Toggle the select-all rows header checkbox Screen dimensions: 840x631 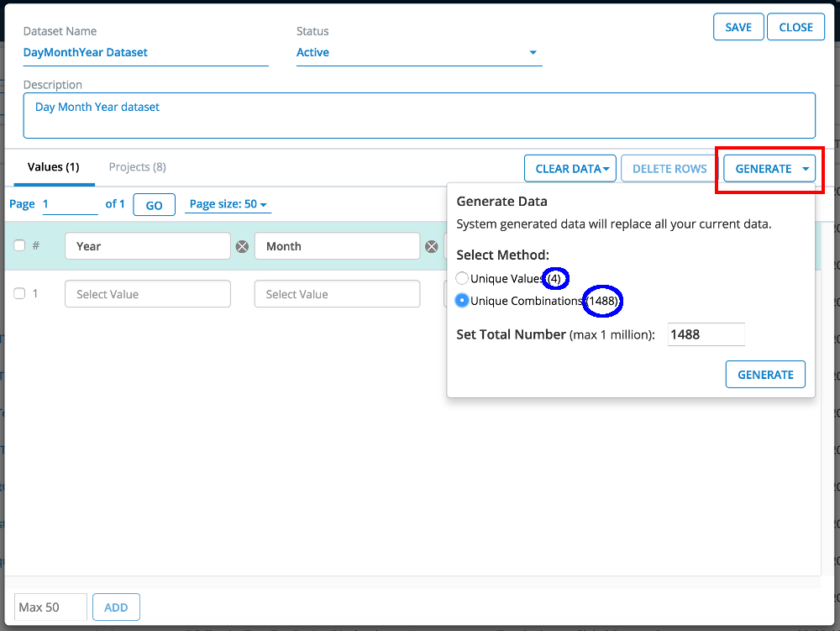(x=19, y=246)
